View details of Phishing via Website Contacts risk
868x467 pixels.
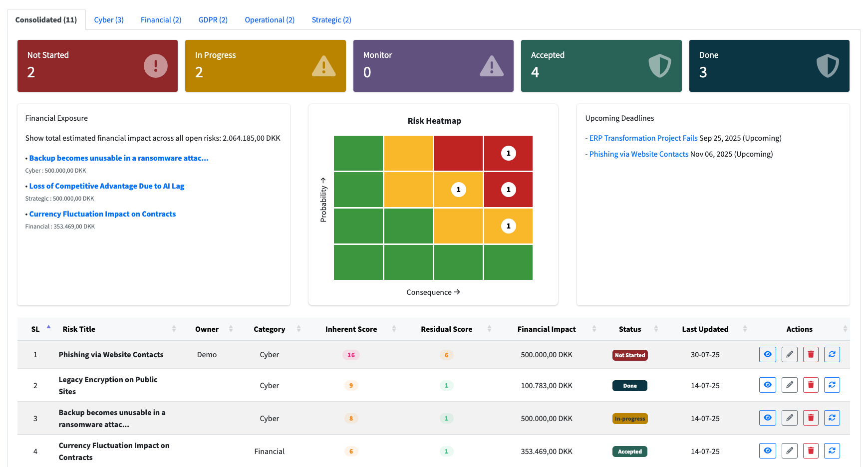[x=768, y=354]
